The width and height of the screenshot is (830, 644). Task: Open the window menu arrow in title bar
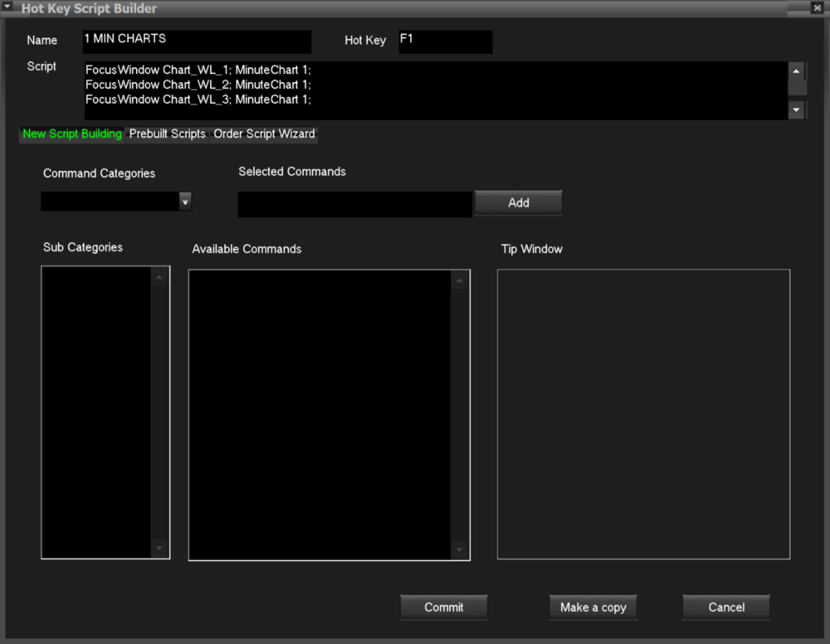click(x=8, y=7)
